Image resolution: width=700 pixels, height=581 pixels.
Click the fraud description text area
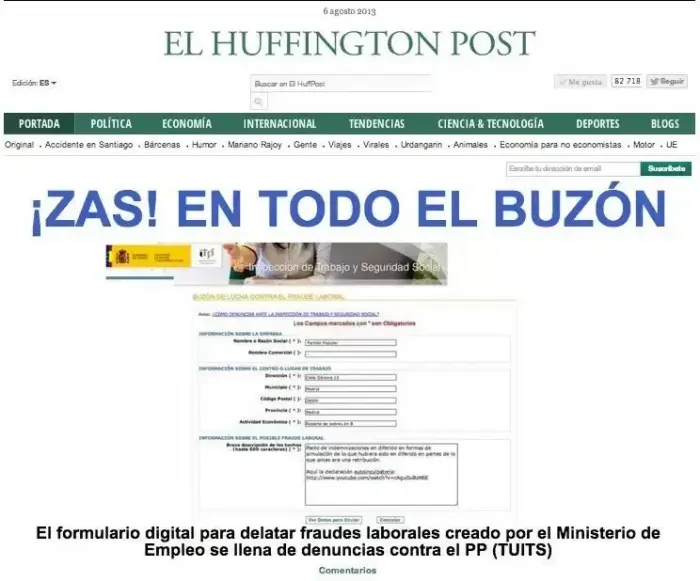tap(381, 474)
